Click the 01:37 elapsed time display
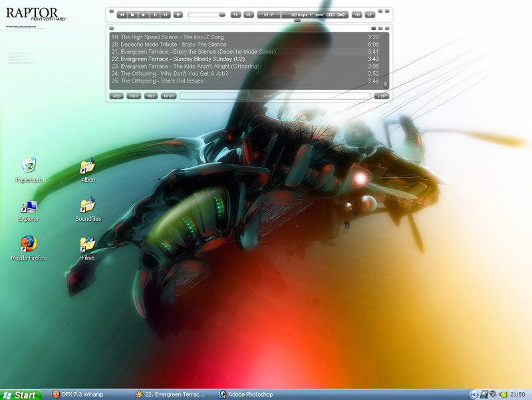Screen dimensions: 532x400 [269, 15]
